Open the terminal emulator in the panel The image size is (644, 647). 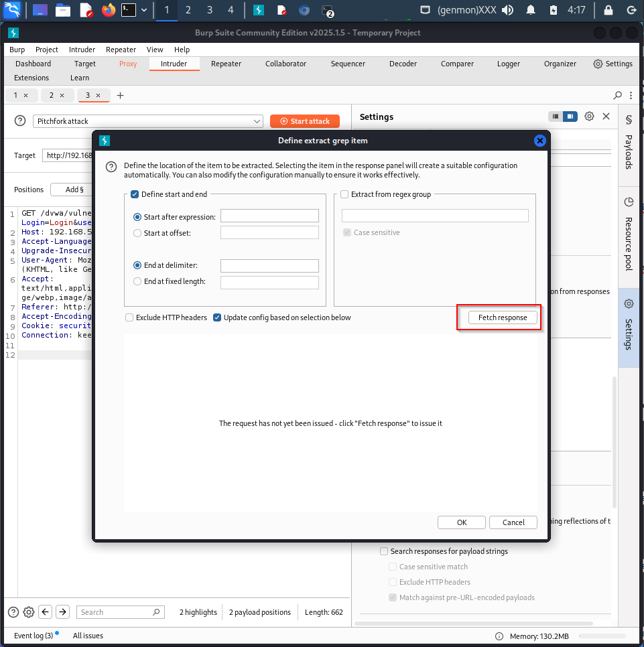129,10
